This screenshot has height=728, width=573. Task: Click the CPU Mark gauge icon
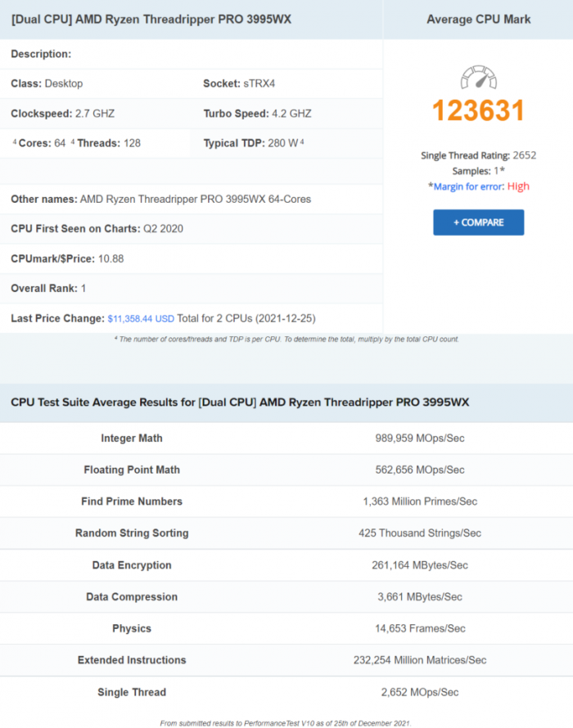point(478,77)
